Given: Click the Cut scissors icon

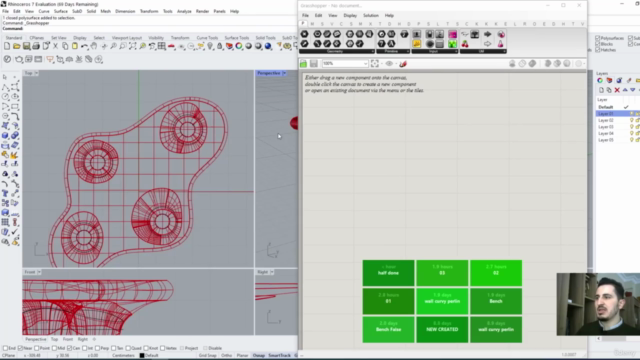Looking at the screenshot, I should (x=56, y=46).
